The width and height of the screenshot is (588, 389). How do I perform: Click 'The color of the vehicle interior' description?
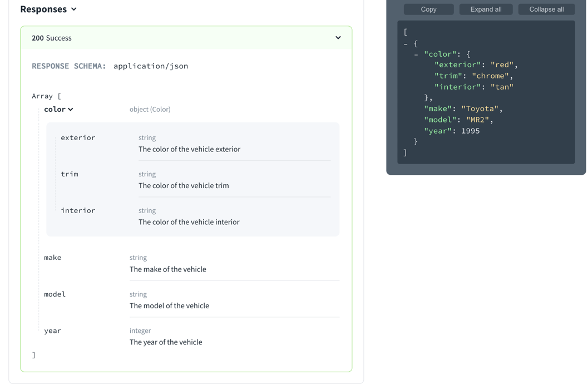pyautogui.click(x=189, y=222)
